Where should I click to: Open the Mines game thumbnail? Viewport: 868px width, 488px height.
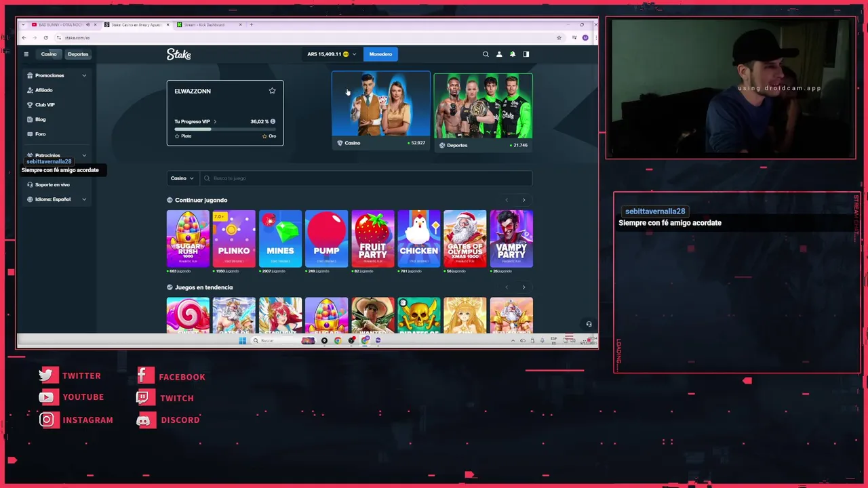pos(280,239)
